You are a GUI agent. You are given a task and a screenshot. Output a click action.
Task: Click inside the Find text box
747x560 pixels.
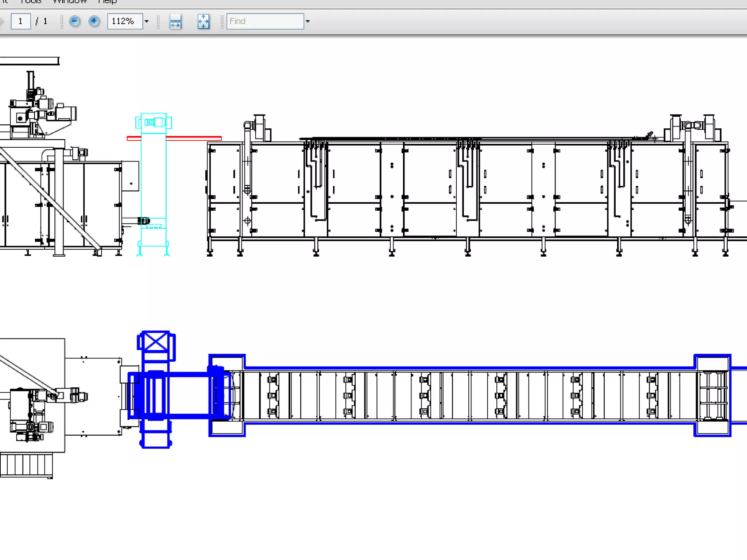pos(265,21)
